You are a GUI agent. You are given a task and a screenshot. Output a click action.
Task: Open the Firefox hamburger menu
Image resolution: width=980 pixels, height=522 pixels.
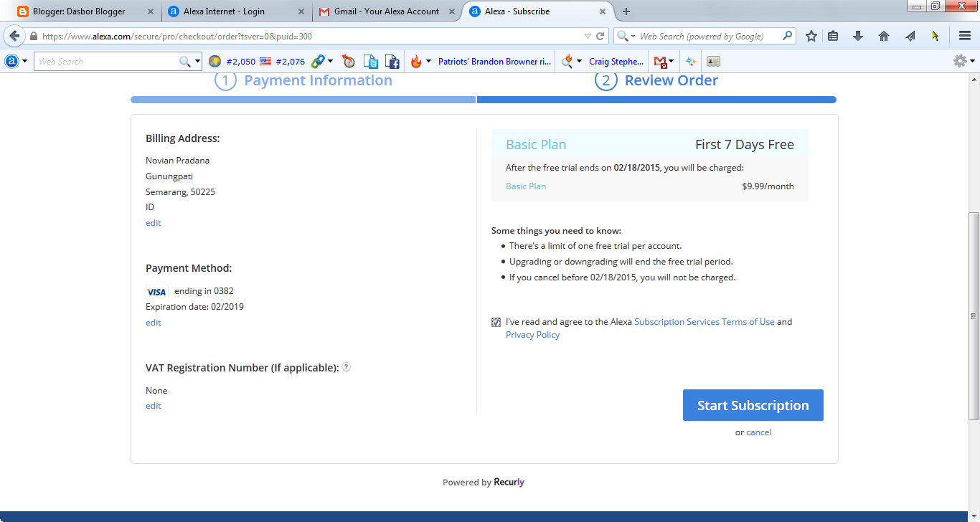coord(965,36)
